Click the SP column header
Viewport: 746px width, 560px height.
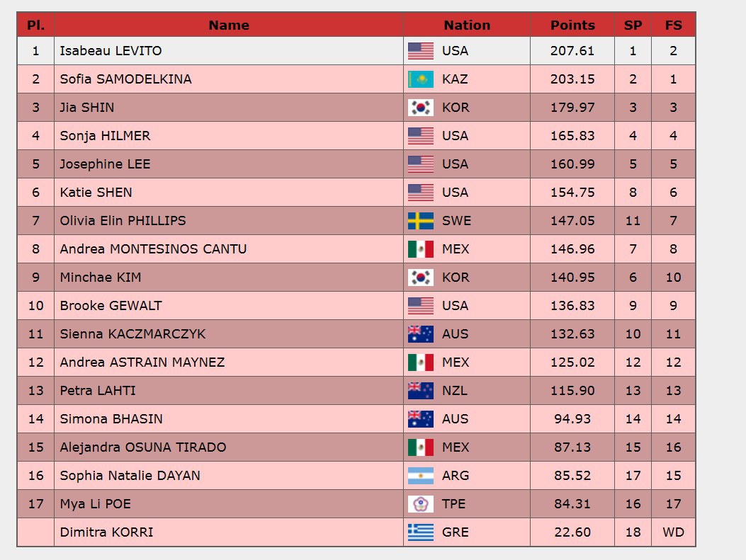[x=633, y=25]
